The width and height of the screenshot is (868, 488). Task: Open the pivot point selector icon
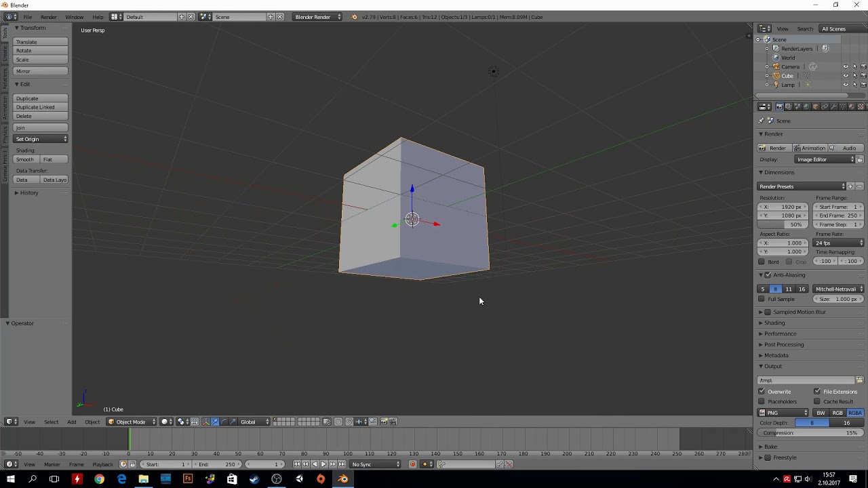[183, 422]
